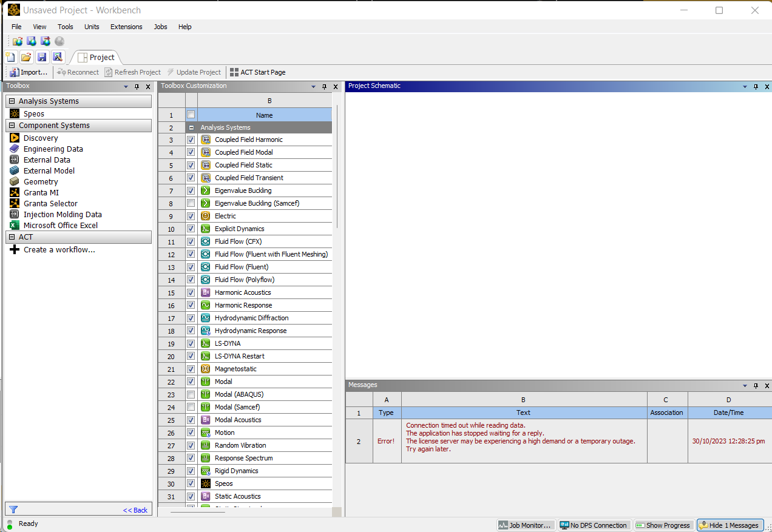Open the ACT Start Page
The height and width of the screenshot is (532, 772).
[x=257, y=72]
